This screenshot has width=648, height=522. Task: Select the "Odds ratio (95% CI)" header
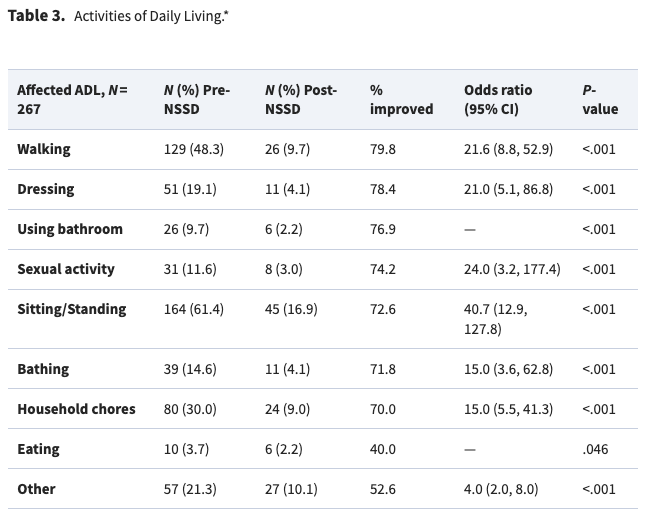501,99
